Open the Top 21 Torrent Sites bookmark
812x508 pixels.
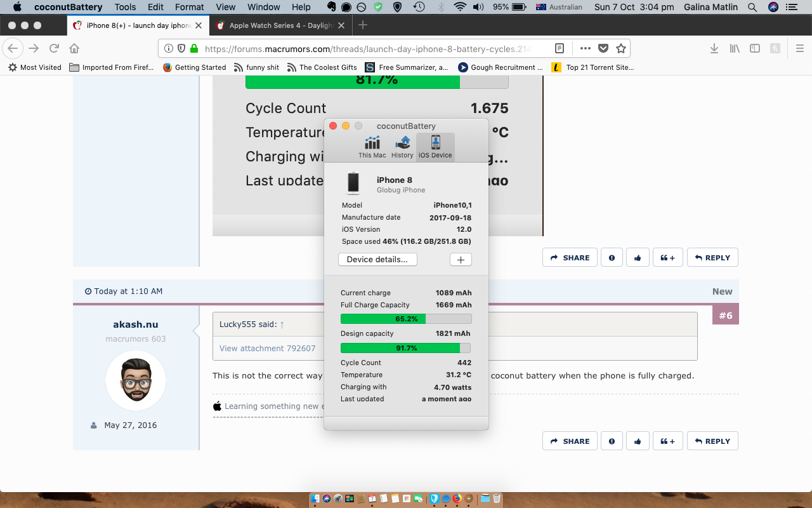pos(593,67)
